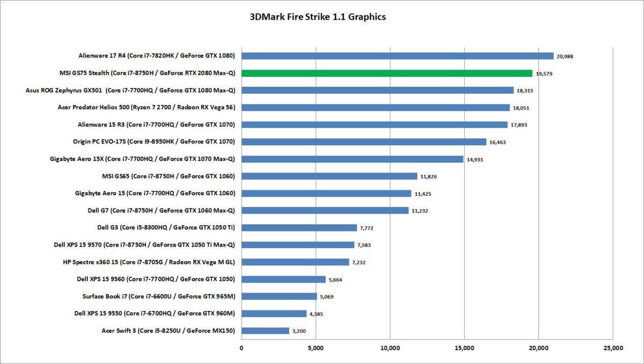Click the Origin PC EVO-17S label

[x=155, y=142]
